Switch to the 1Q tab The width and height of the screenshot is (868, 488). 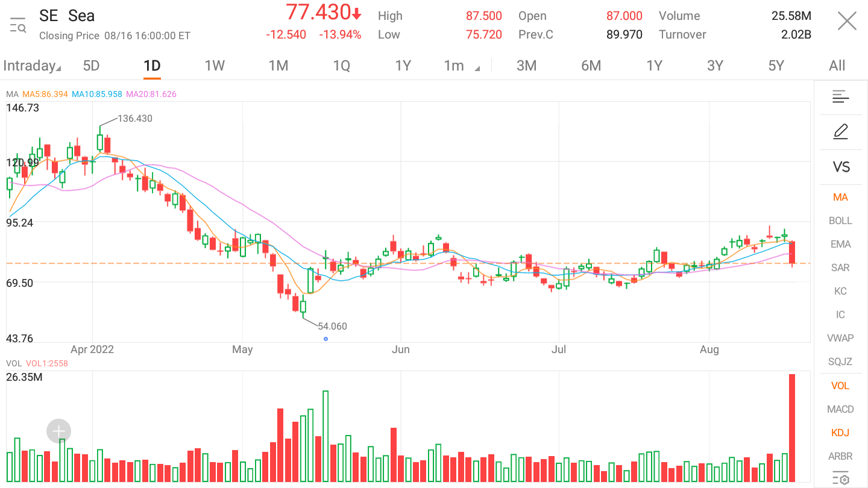pyautogui.click(x=341, y=66)
